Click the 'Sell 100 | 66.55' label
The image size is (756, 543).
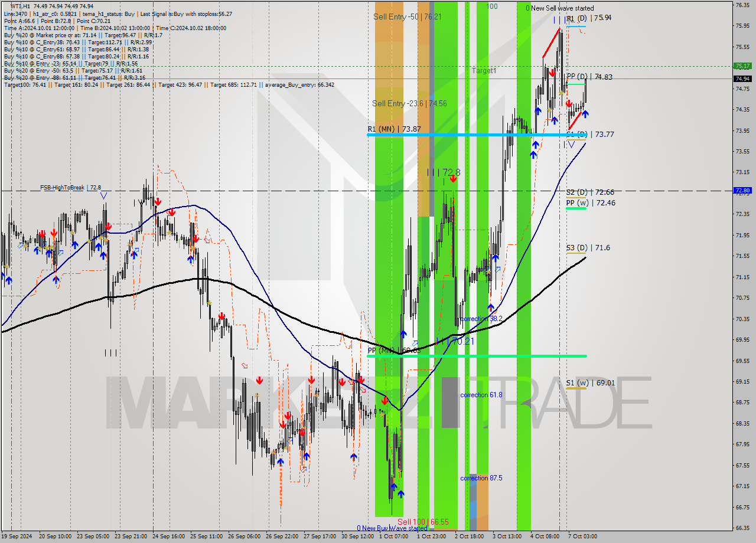click(423, 522)
